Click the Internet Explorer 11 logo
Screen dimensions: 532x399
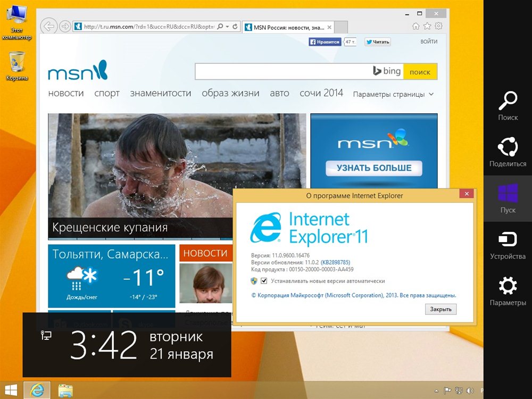(309, 228)
